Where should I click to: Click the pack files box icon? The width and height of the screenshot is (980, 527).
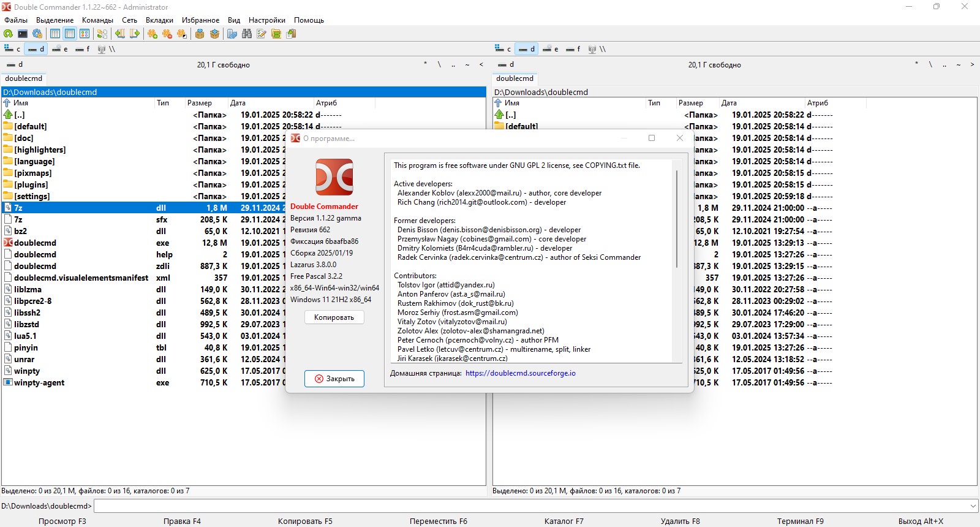pyautogui.click(x=200, y=34)
